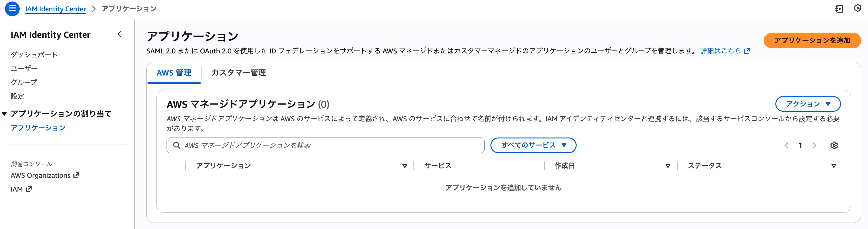The height and width of the screenshot is (229, 868).
Task: Open the IAM Identity Center breadcrumb link
Action: (x=56, y=9)
